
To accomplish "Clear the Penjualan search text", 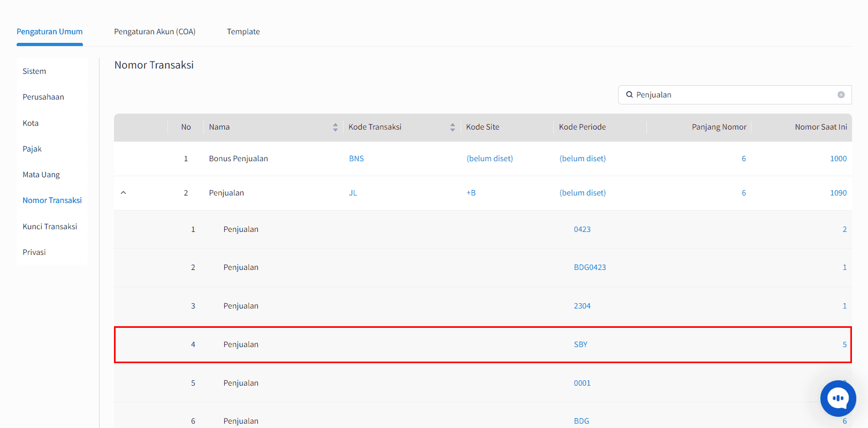I will 841,95.
